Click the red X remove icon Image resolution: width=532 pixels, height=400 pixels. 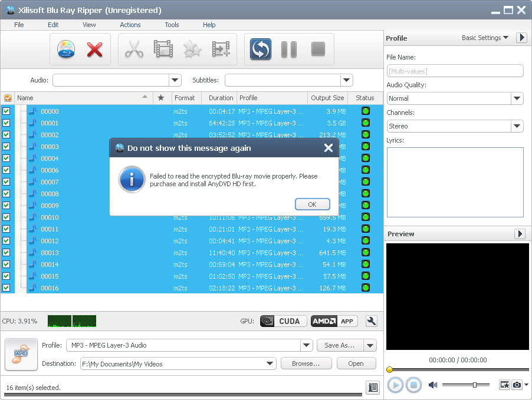pos(94,49)
